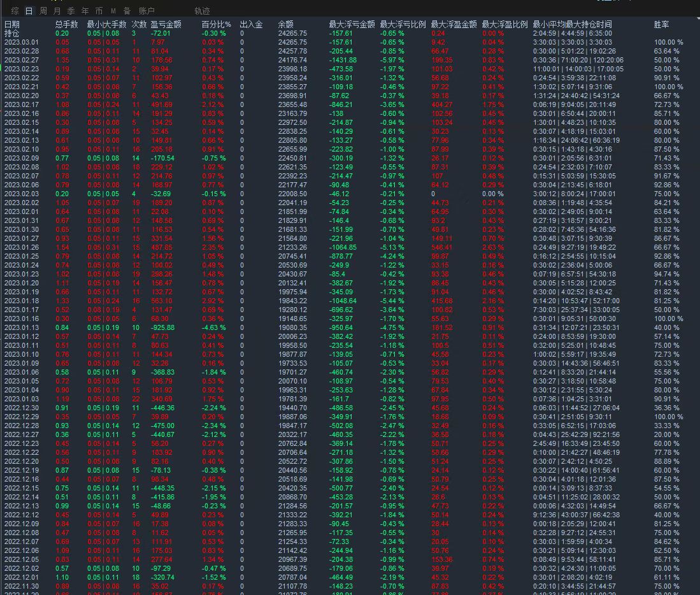Select the 2023.01.06 date cell
This screenshot has height=595, width=700.
(x=22, y=372)
